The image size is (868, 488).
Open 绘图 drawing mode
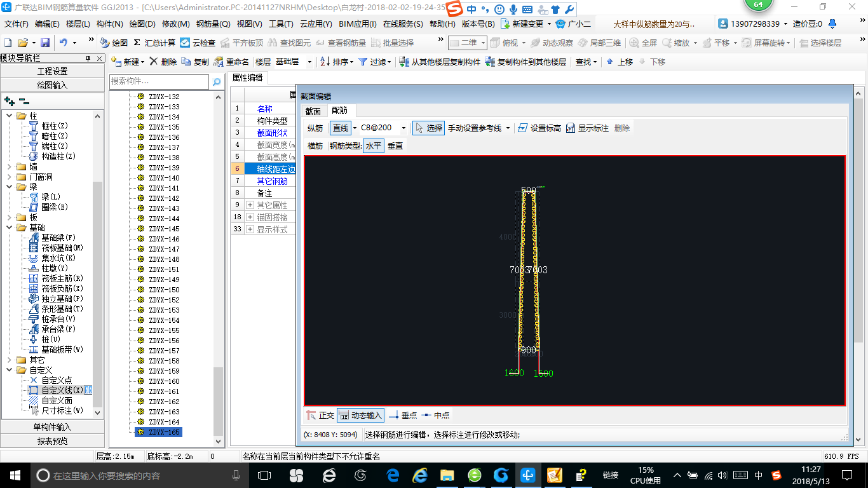click(114, 43)
